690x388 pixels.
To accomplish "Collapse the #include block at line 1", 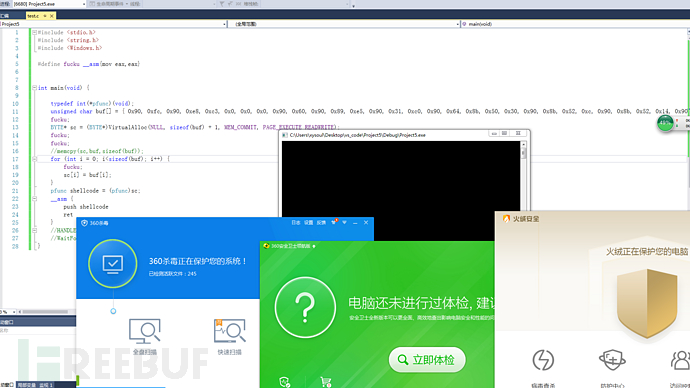I will 34,32.
